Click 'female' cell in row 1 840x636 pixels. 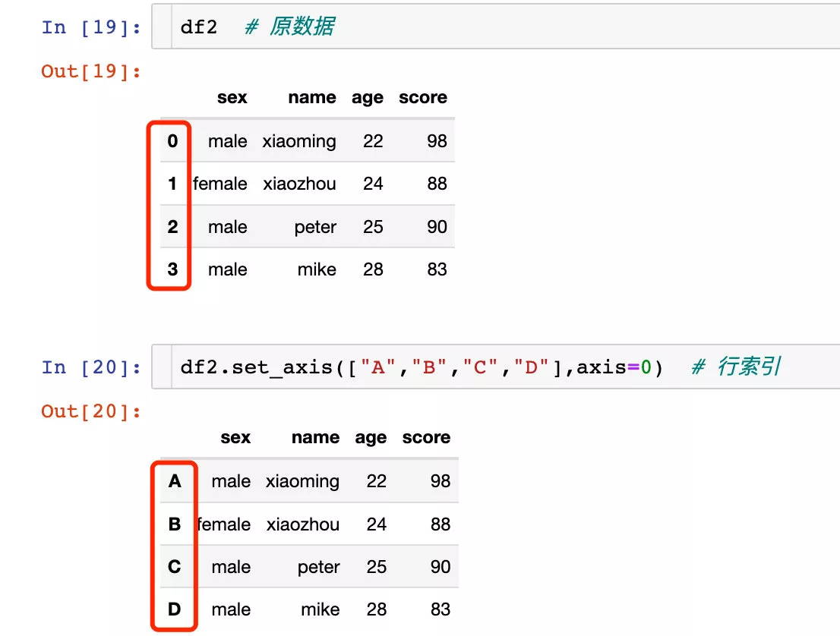pyautogui.click(x=220, y=184)
